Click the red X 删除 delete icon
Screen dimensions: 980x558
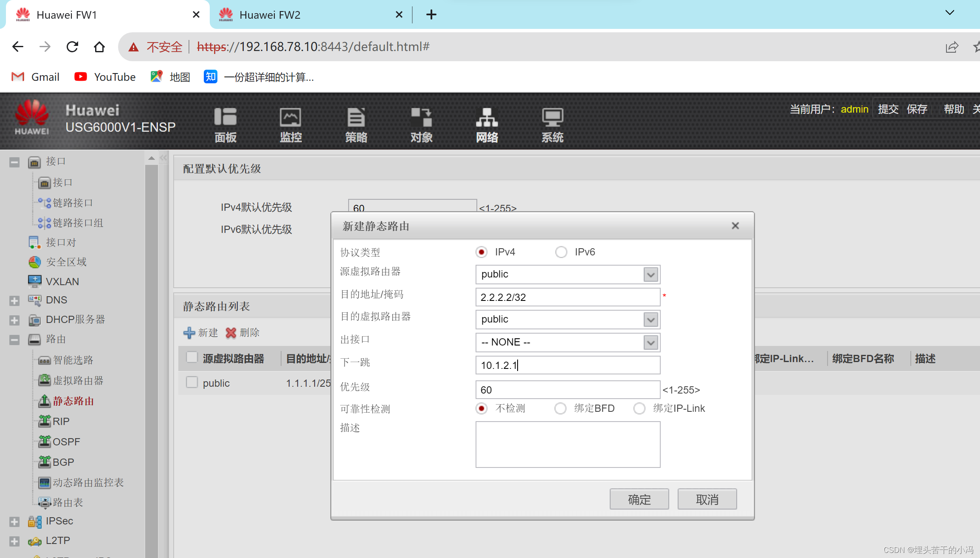(x=231, y=333)
